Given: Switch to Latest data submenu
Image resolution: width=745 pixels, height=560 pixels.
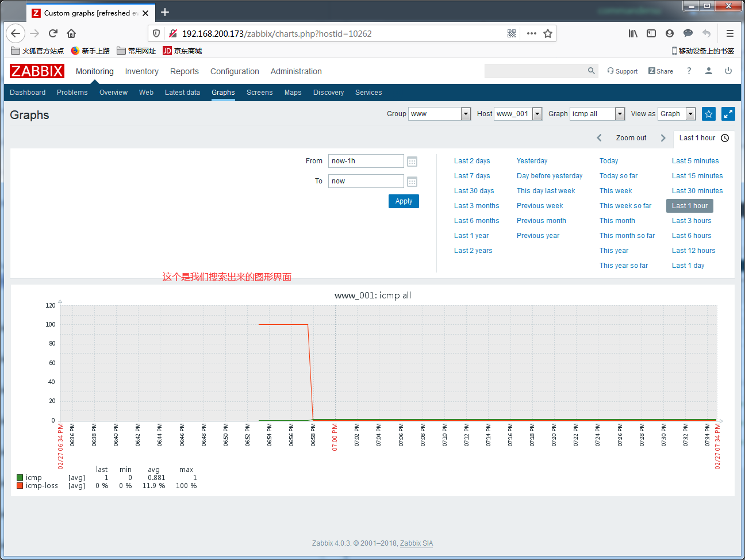Looking at the screenshot, I should [x=182, y=93].
